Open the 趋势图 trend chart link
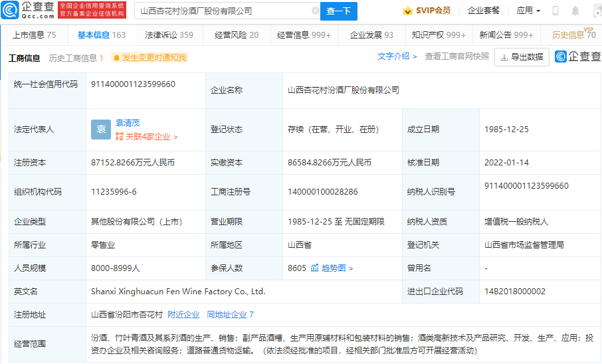The width and height of the screenshot is (602, 364). coord(338,268)
